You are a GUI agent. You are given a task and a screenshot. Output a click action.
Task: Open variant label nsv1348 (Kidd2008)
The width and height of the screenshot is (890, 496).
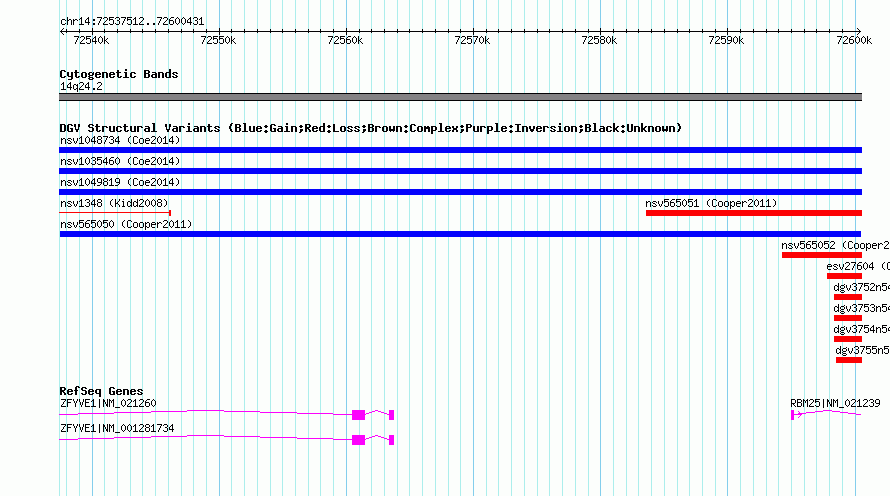pos(114,203)
